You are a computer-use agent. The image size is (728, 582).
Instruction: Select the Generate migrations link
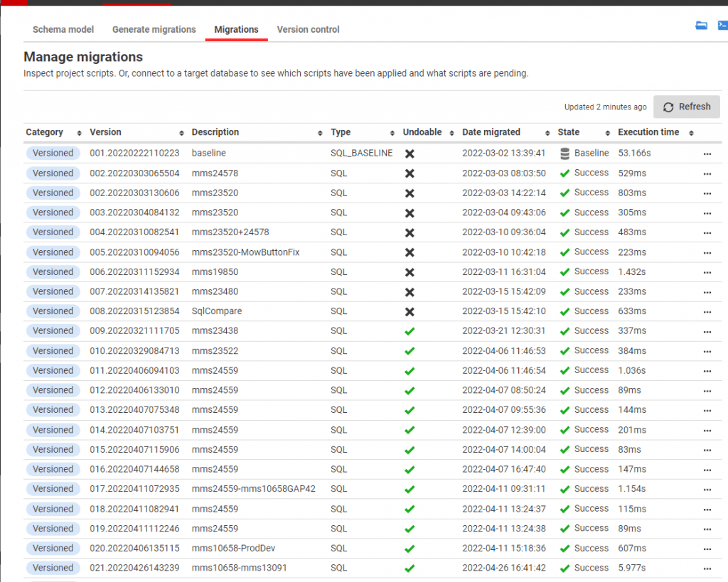154,29
